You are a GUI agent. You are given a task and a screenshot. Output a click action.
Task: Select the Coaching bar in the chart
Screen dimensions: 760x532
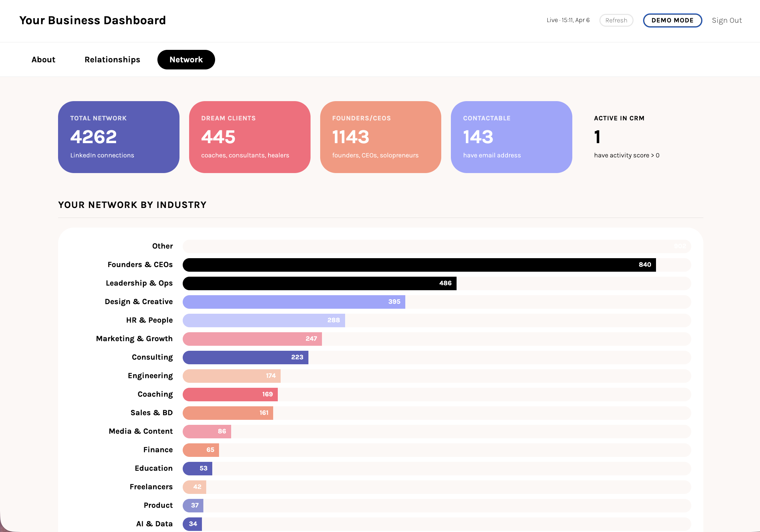[x=230, y=394]
